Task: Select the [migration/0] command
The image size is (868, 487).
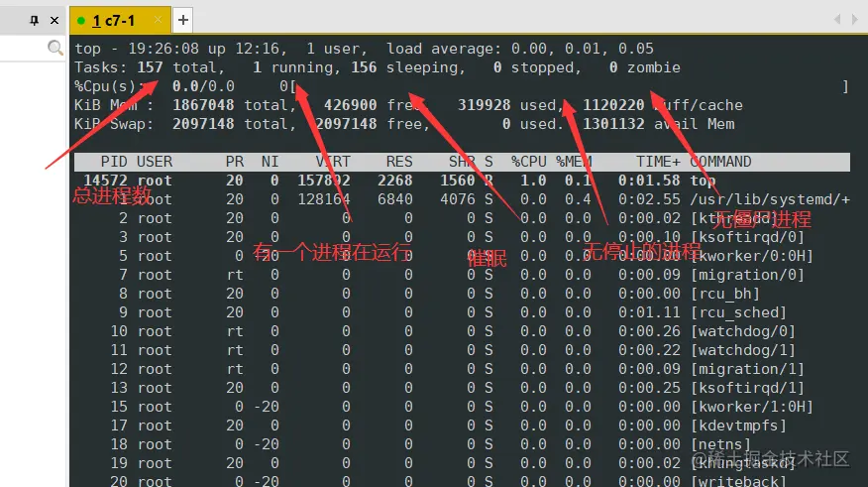Action: tap(747, 275)
